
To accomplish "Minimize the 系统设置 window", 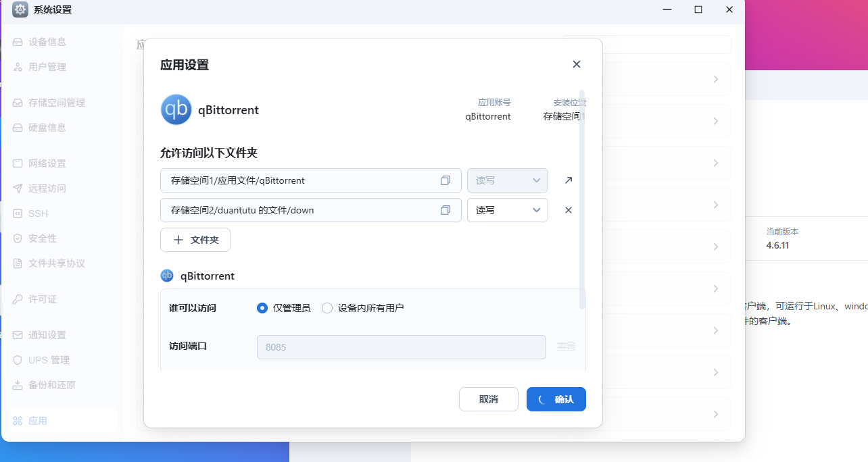I will tap(667, 9).
